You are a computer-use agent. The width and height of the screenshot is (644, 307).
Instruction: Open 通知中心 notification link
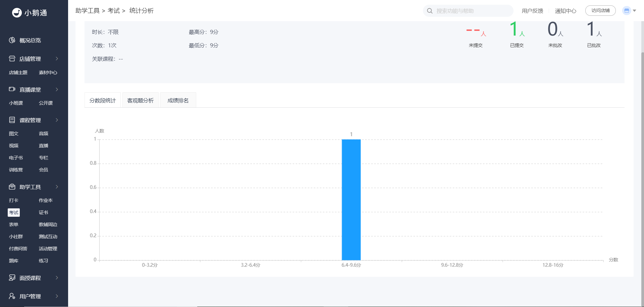point(565,11)
